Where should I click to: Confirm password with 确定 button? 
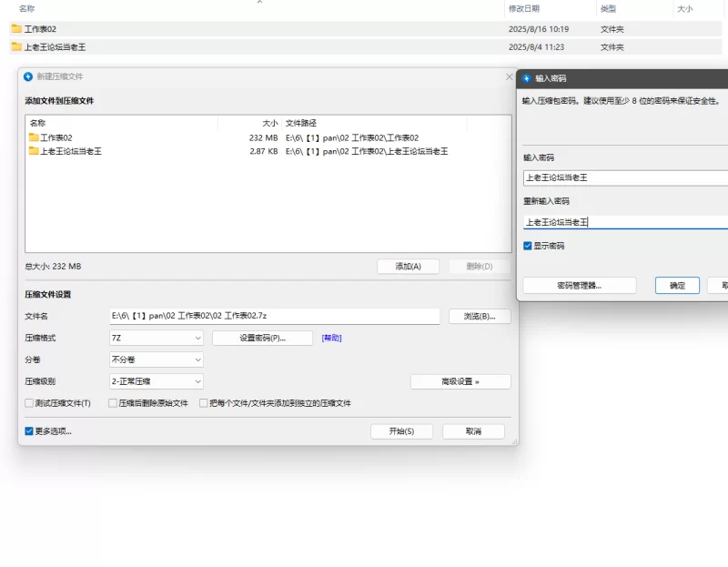coord(677,286)
